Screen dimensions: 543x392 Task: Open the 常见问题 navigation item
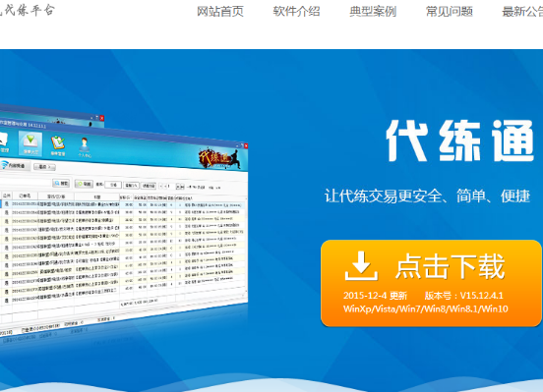pyautogui.click(x=450, y=12)
